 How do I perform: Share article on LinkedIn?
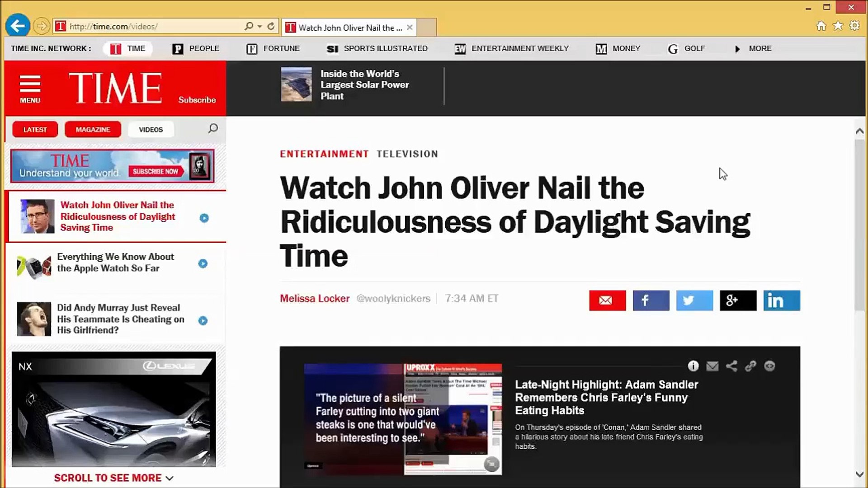click(x=781, y=300)
